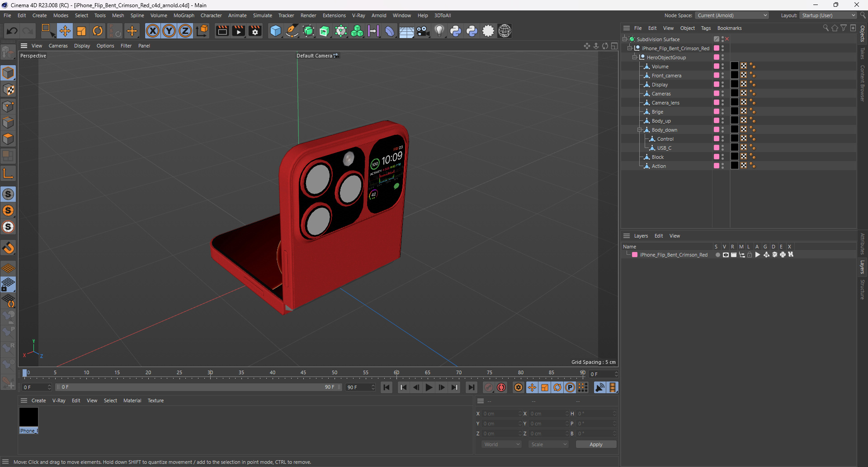This screenshot has width=868, height=467.
Task: Select the iPhone material thumbnail
Action: (28, 417)
